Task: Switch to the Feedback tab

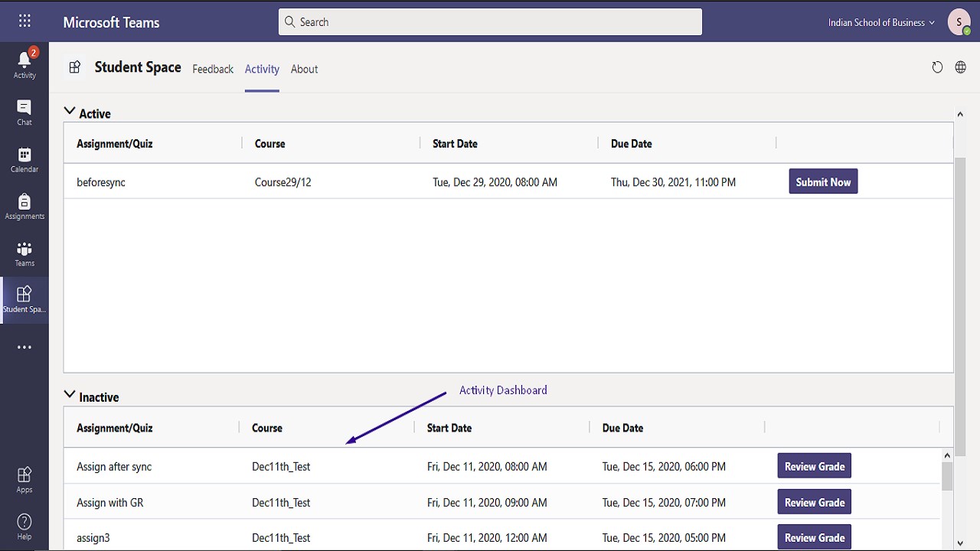Action: 213,69
